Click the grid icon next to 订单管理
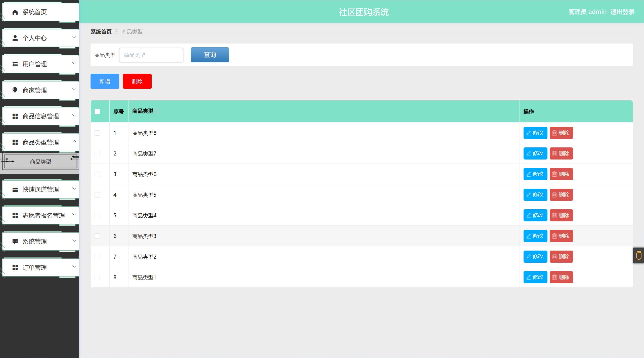Screen dimensions: 644x358 pos(15,267)
